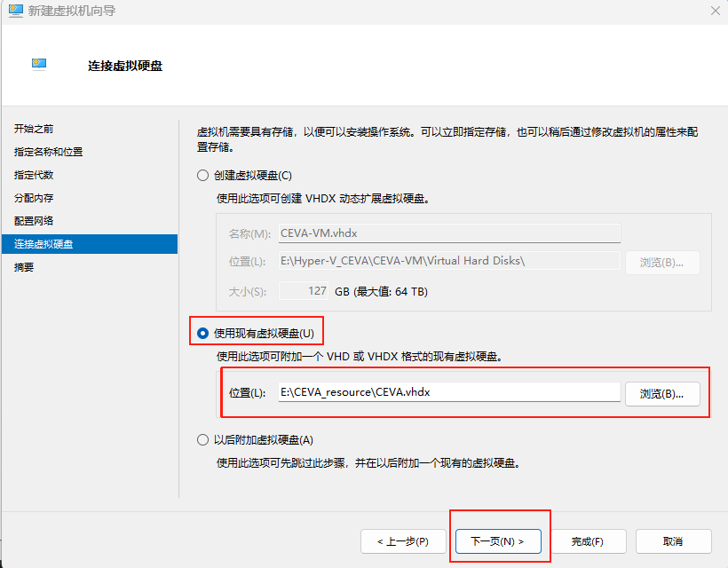
Task: Go to the 开始之前 wizard step
Action: click(x=34, y=129)
